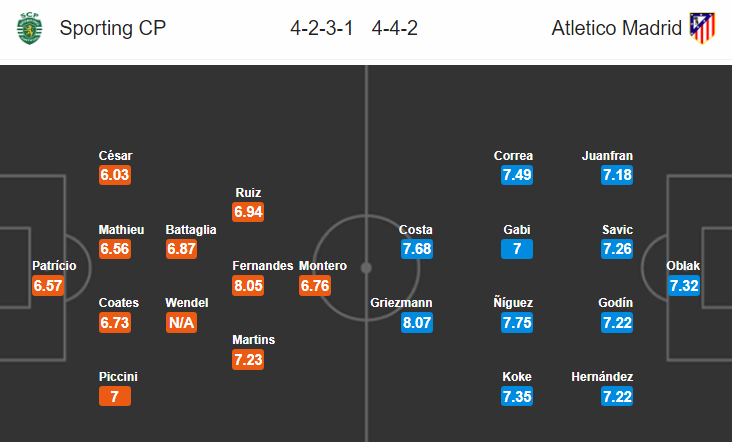The width and height of the screenshot is (732, 442).
Task: Select player name Juanfran
Action: tap(607, 155)
